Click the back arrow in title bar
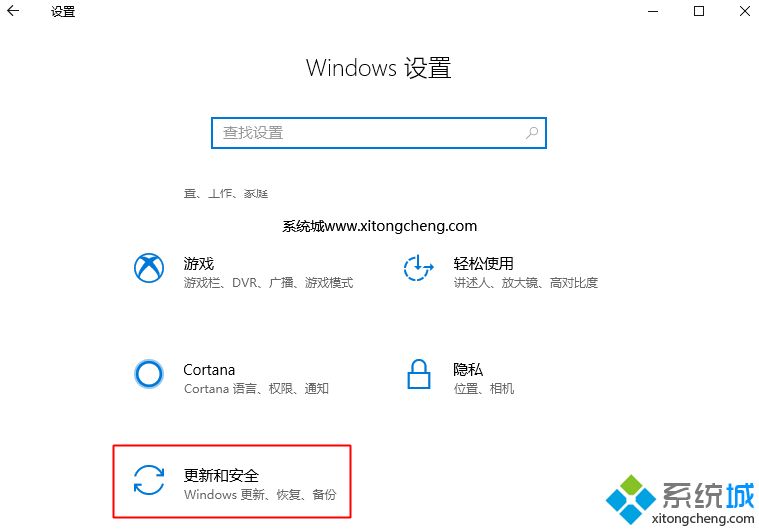 point(13,11)
